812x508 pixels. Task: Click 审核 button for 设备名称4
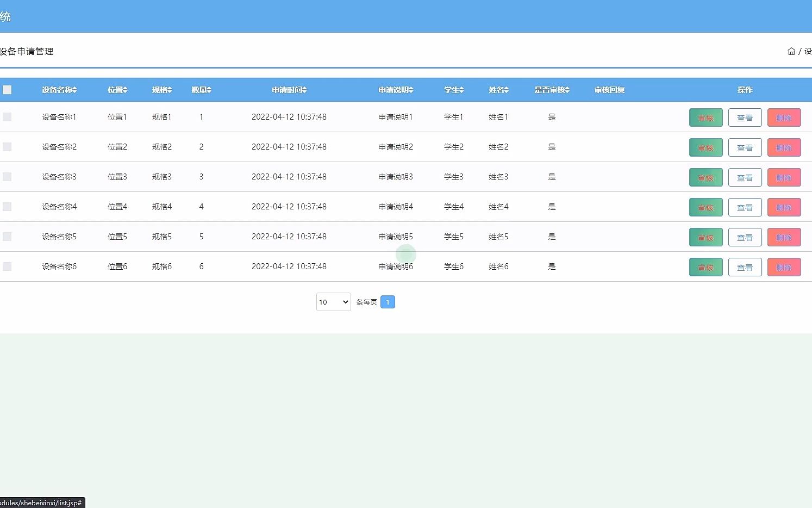coord(706,207)
